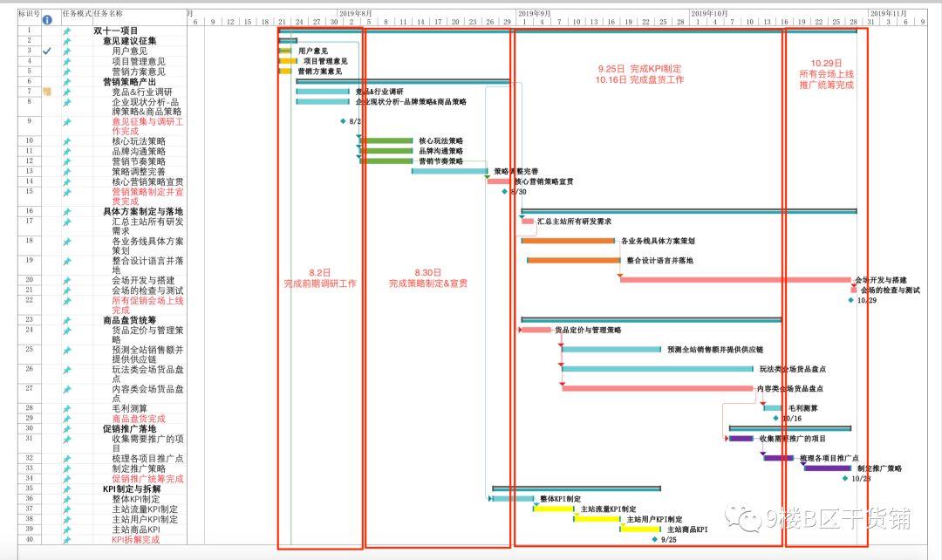Click the 标识号 column header
Image resolution: width=942 pixels, height=560 pixels.
click(30, 14)
